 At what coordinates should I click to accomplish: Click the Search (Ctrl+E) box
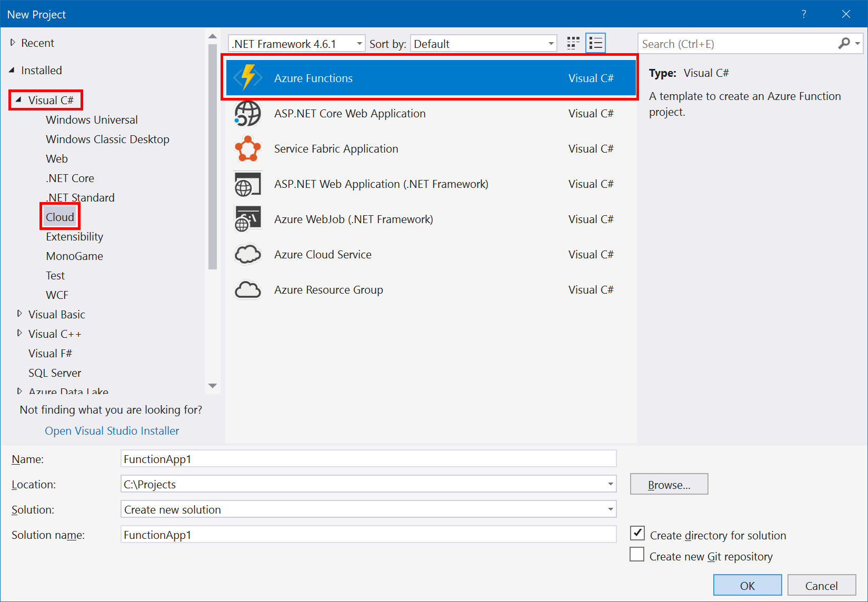click(737, 44)
